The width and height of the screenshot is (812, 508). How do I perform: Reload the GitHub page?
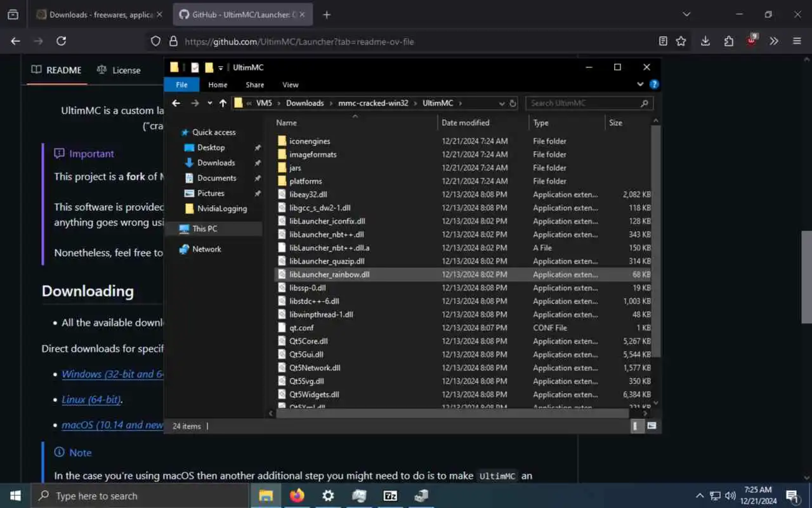point(61,41)
